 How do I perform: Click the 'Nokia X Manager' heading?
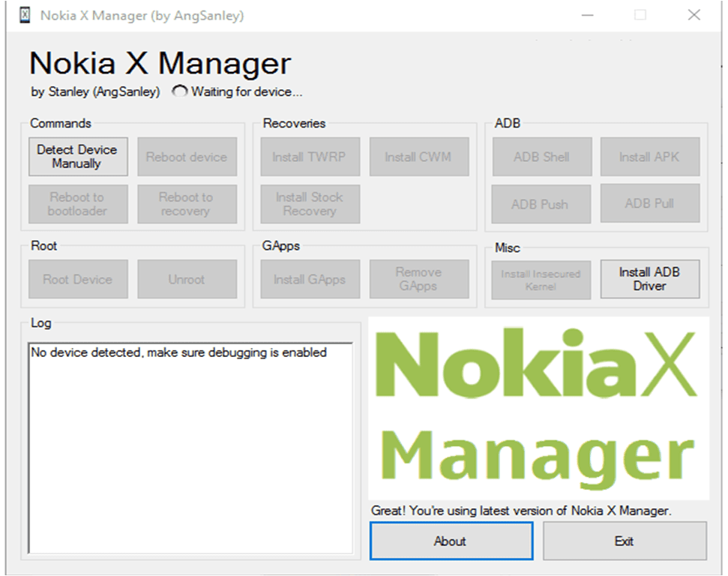[160, 63]
